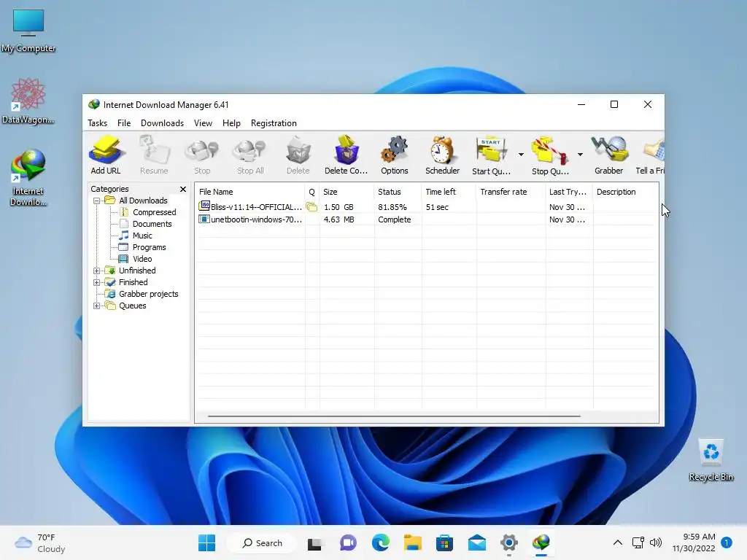Open the Scheduler from the toolbar
Screen dimensions: 747x560
pyautogui.click(x=442, y=155)
